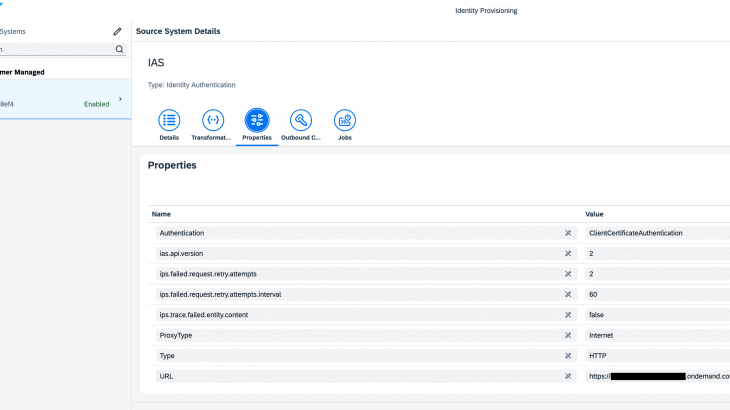
Task: Open the Outbound Certificates key icon
Action: pos(300,120)
